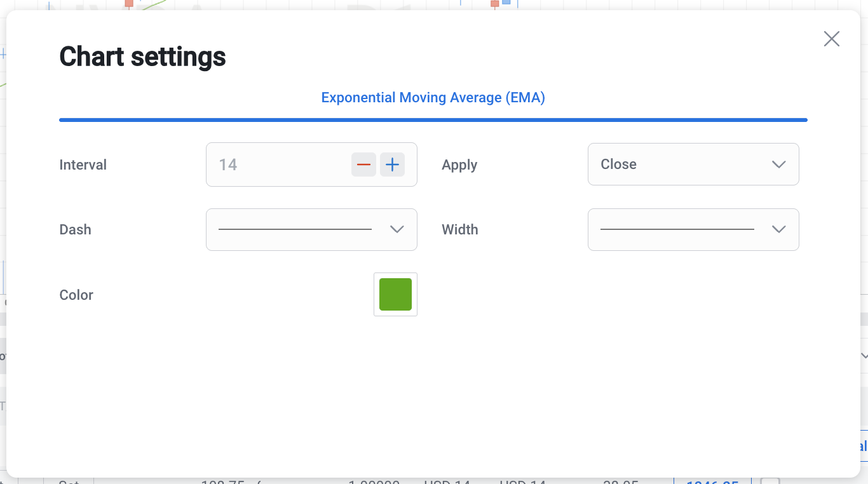Click the chevron arrow in Apply field

coord(778,165)
